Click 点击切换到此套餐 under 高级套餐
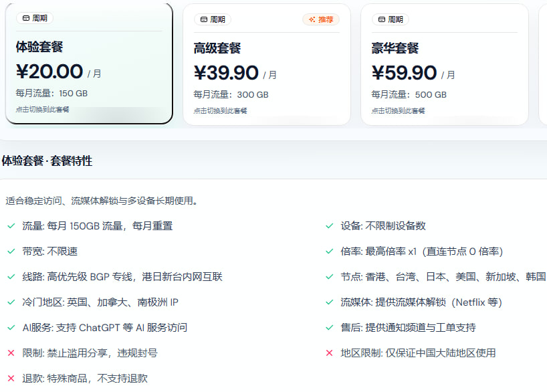Viewport: 547px width, 392px height. (221, 110)
